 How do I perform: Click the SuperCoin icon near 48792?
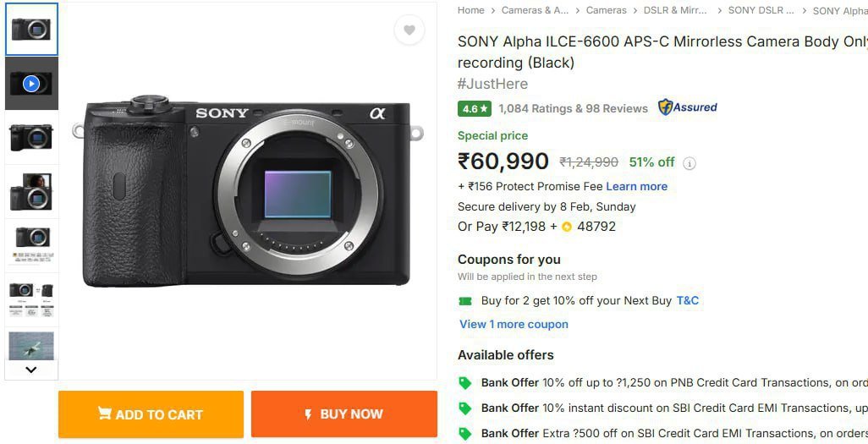point(567,227)
